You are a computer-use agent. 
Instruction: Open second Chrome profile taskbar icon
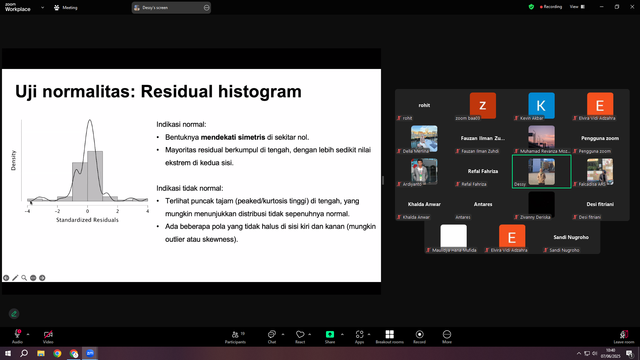pos(74,353)
